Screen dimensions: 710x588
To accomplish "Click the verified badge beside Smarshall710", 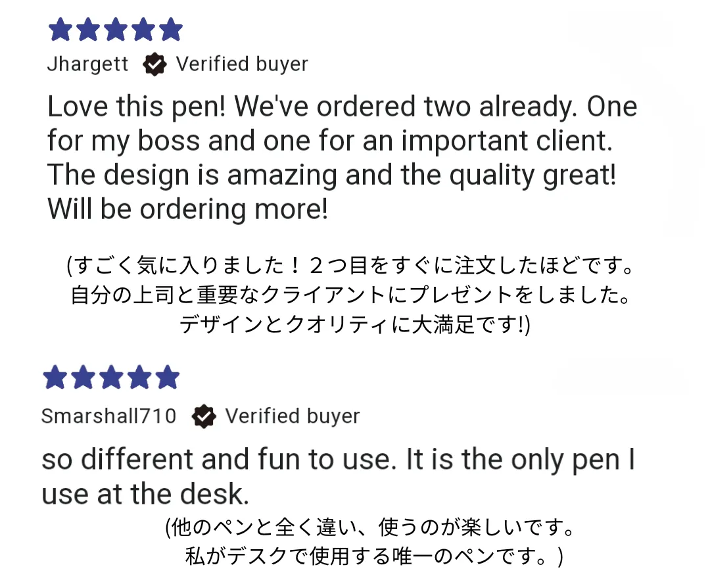I will 204,416.
